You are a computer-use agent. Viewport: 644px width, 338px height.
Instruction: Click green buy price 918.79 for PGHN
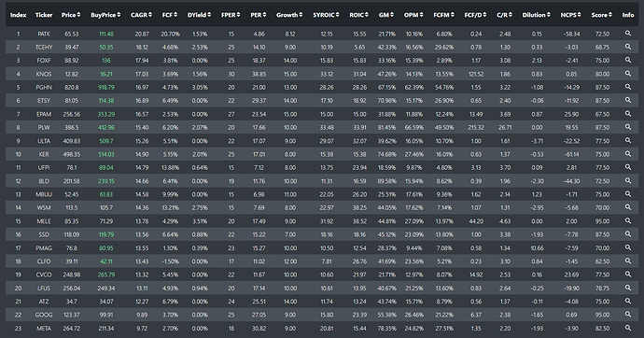click(x=106, y=87)
